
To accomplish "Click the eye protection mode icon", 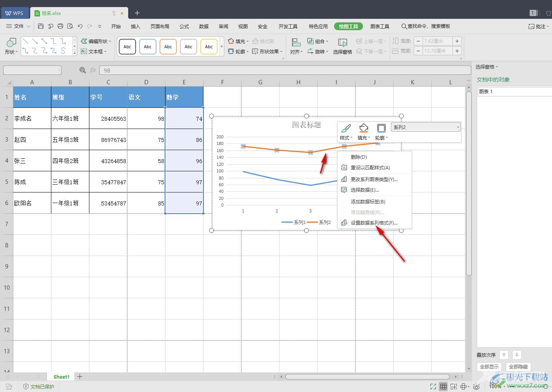I will click(x=476, y=387).
